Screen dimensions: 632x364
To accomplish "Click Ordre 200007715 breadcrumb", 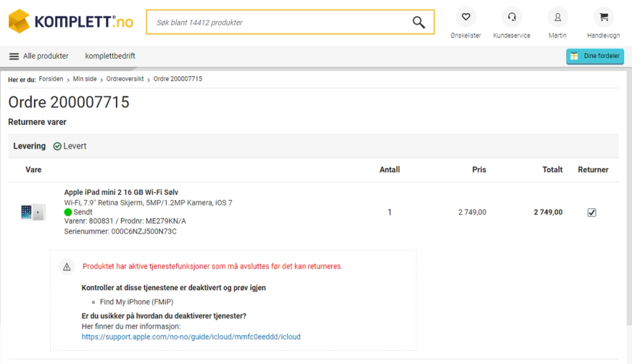I will pos(178,79).
